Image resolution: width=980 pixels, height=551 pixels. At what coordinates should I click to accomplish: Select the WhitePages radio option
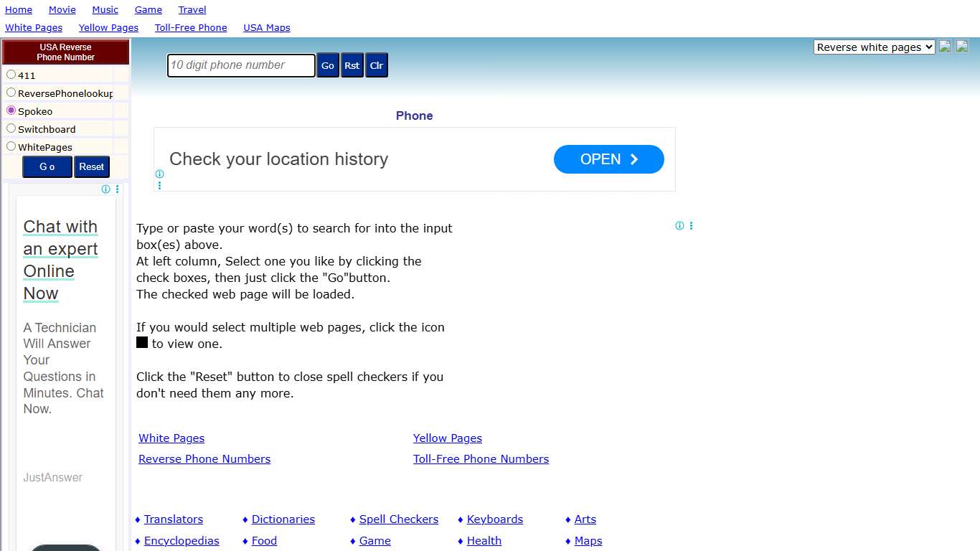(11, 146)
